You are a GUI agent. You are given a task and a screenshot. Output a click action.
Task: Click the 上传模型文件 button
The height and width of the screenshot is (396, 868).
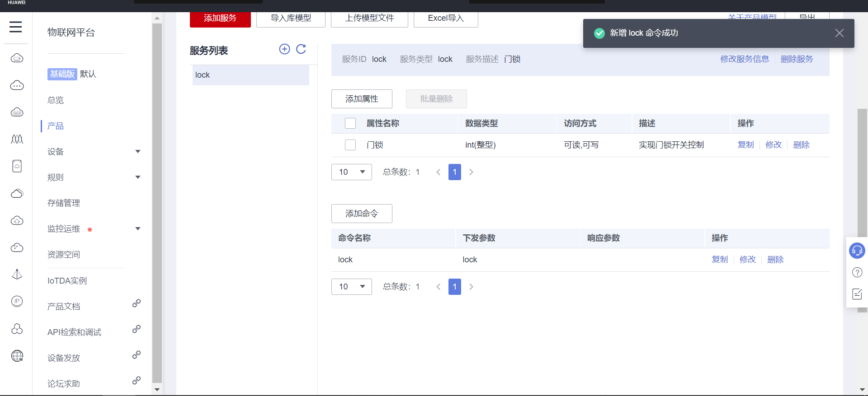(369, 19)
